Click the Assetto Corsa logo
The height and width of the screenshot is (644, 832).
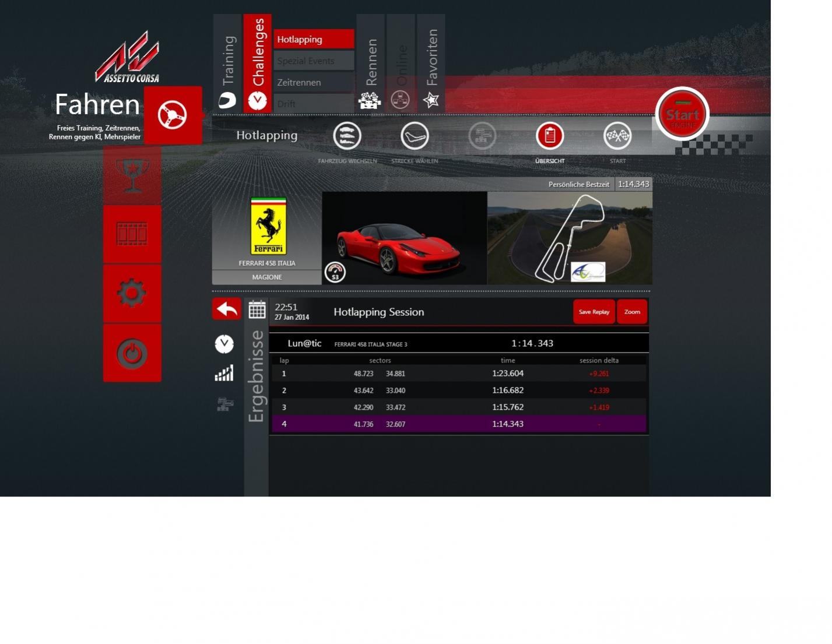pos(128,57)
